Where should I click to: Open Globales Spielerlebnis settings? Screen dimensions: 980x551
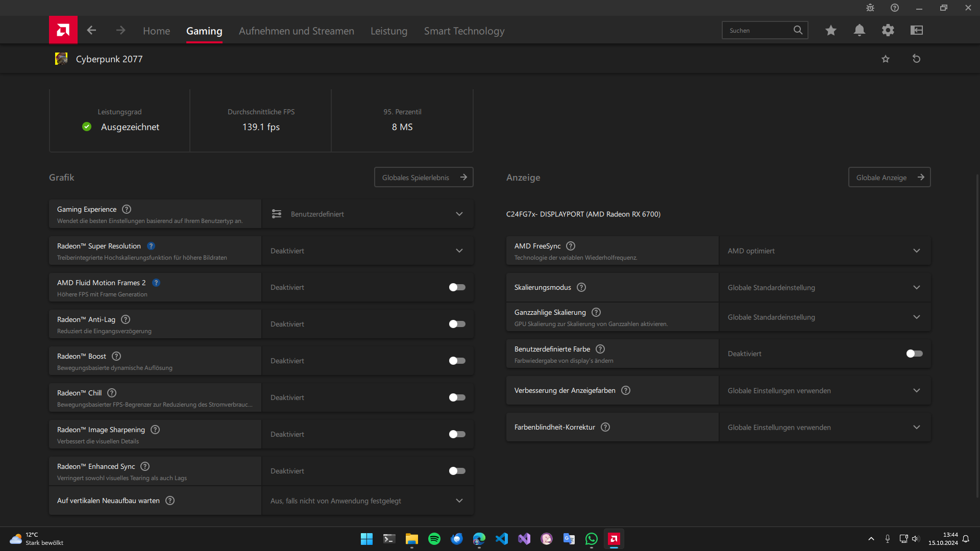tap(424, 177)
